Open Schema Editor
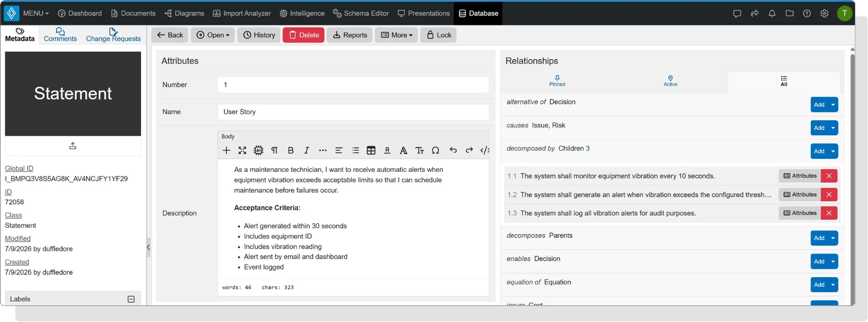The width and height of the screenshot is (868, 322). 361,14
